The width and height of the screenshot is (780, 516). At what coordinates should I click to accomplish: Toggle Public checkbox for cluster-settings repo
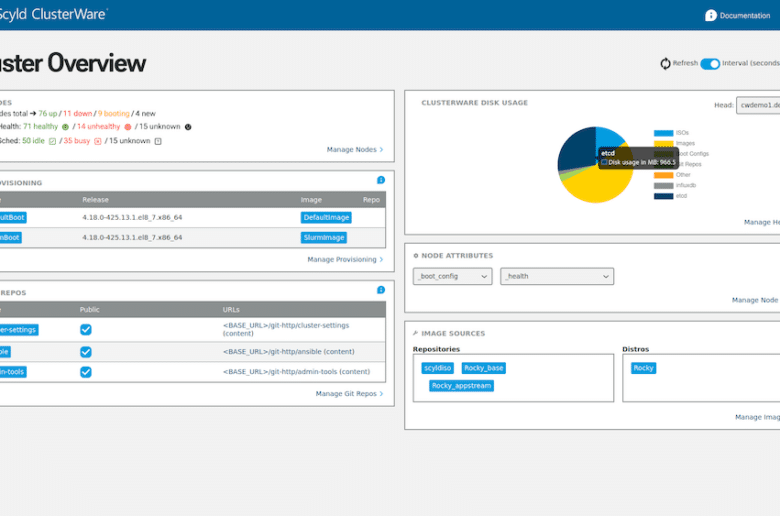86,329
